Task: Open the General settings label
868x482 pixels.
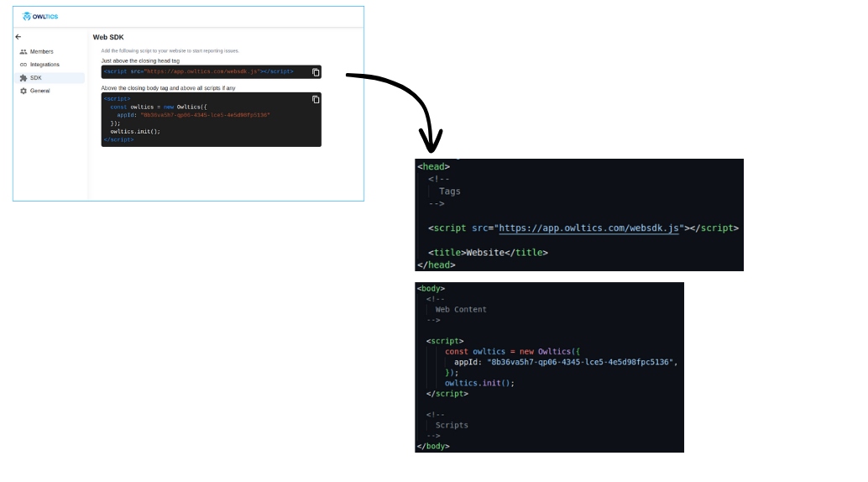Action: coord(39,91)
